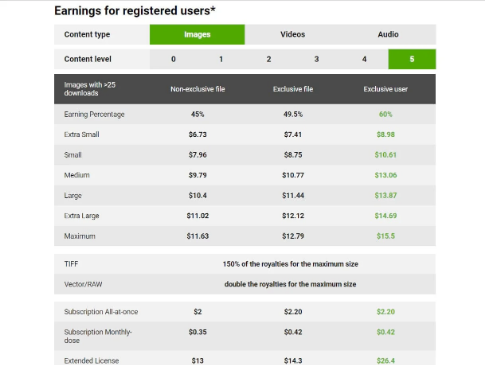Select content level 1
The width and height of the screenshot is (485, 365).
(x=221, y=59)
